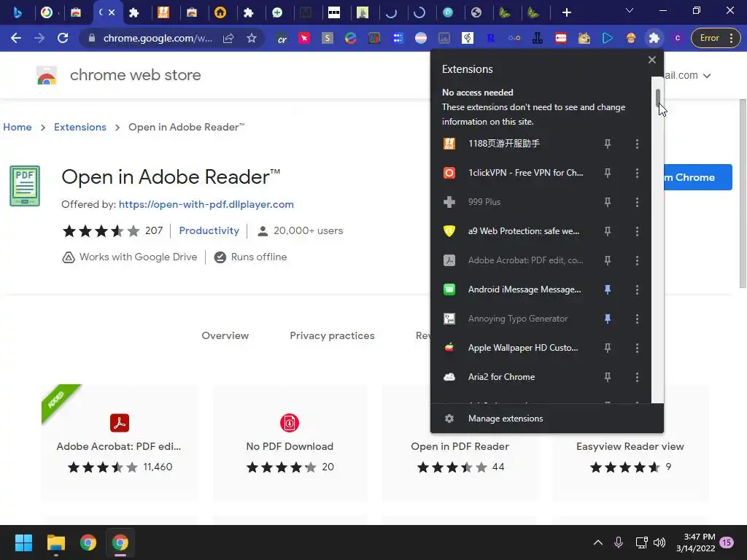Image resolution: width=747 pixels, height=560 pixels.
Task: Pin the Adobe Acrobat extension
Action: [608, 260]
